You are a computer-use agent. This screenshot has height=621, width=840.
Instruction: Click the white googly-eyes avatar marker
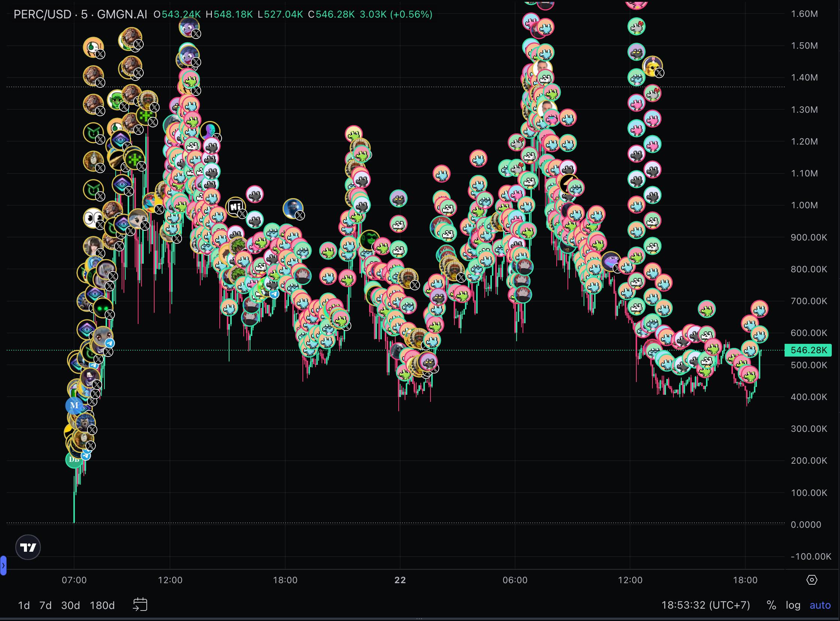point(92,218)
